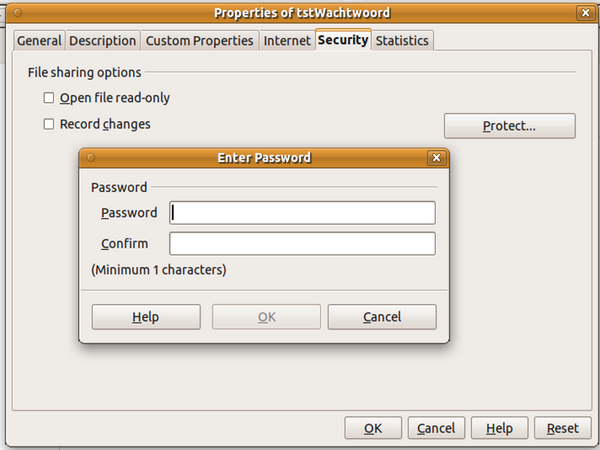Screen dimensions: 600x450
Task: Toggle the Record changes checkbox
Action: coord(48,125)
